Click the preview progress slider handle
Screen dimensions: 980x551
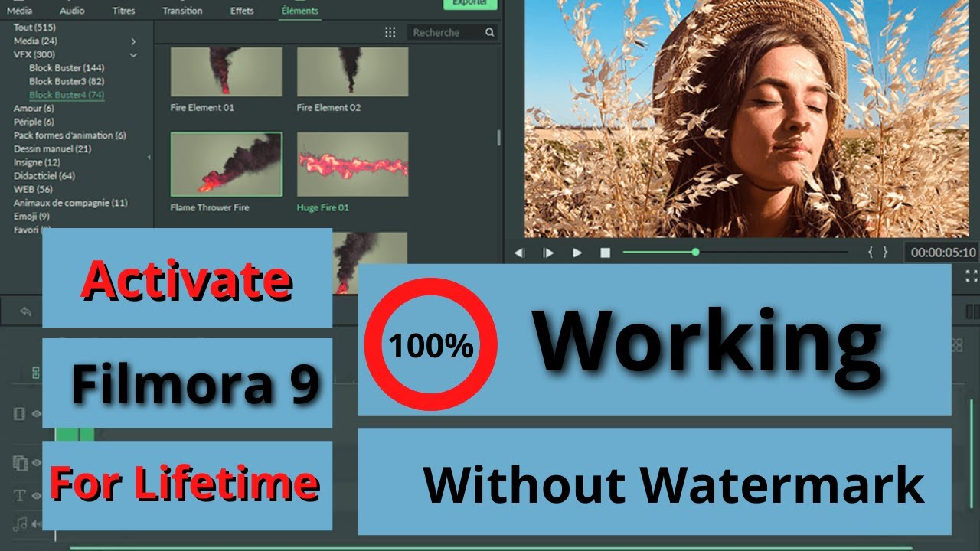tap(695, 252)
